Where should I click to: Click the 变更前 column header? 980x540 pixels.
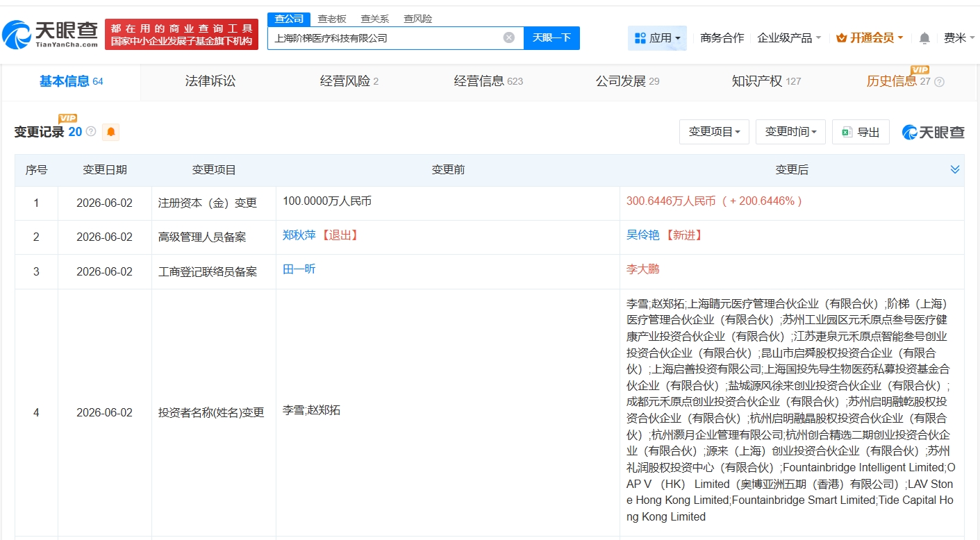click(448, 170)
